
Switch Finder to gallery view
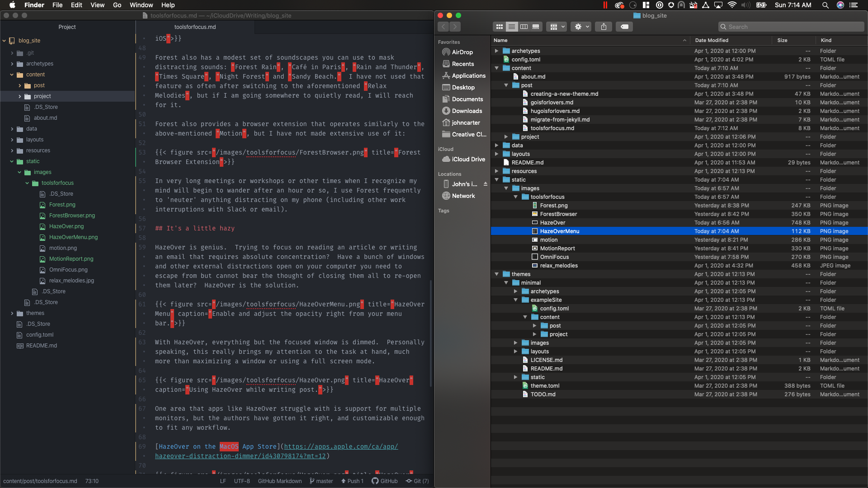(536, 27)
